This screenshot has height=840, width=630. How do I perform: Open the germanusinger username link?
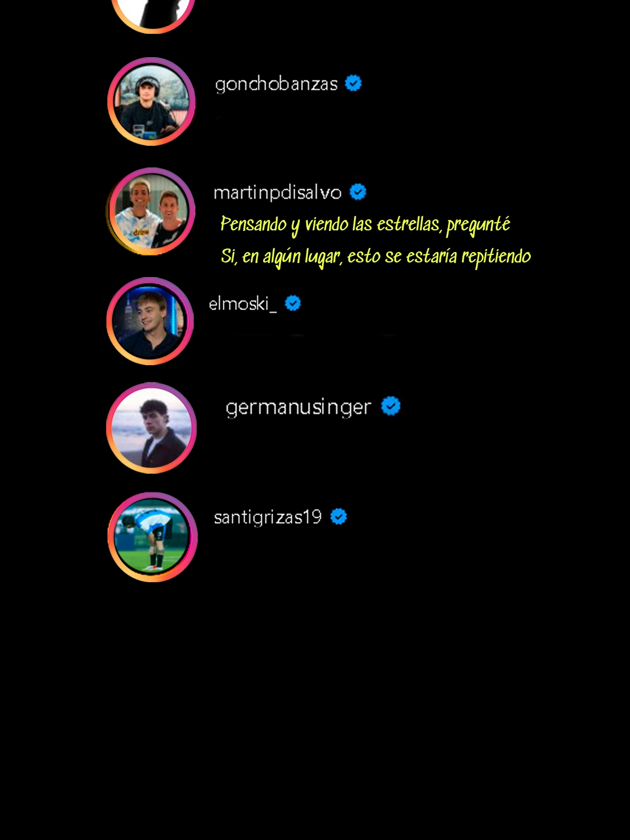298,407
